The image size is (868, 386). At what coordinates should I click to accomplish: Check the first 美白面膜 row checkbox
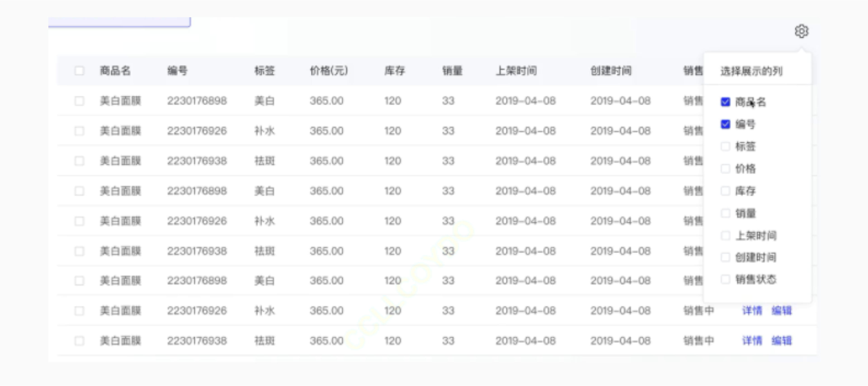click(x=80, y=100)
